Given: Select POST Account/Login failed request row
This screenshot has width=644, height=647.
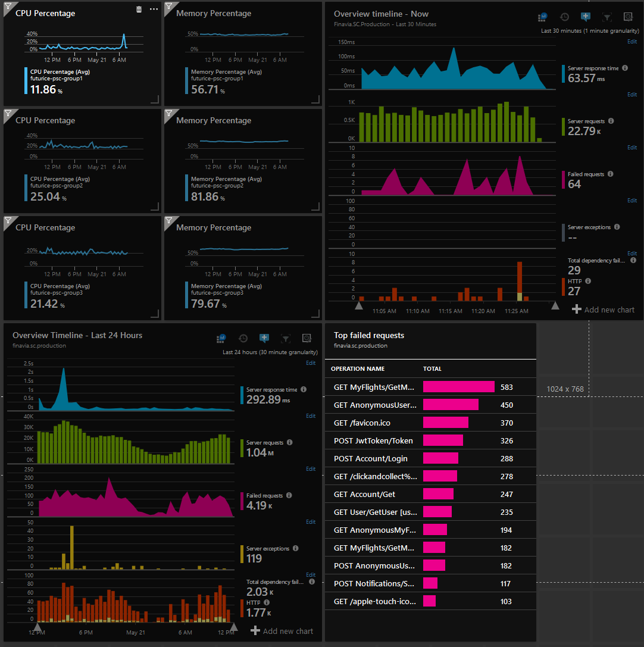Looking at the screenshot, I should point(431,458).
